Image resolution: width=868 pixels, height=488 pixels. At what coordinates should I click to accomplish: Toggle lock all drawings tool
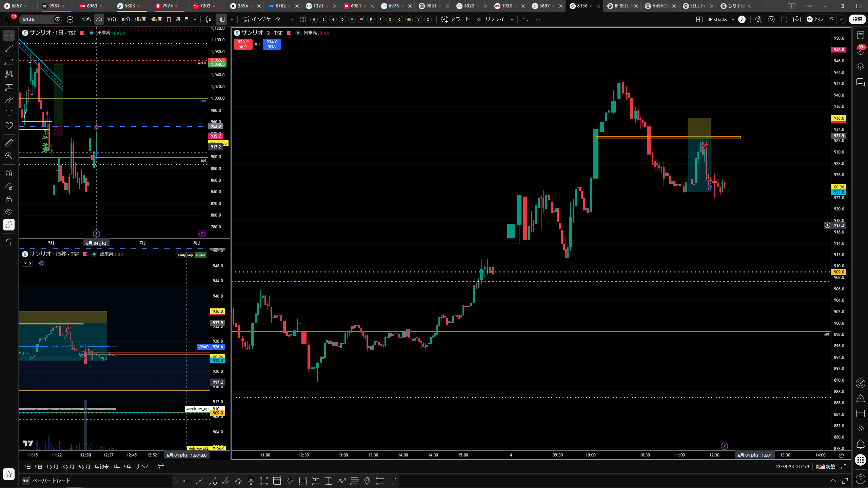pos(9,199)
